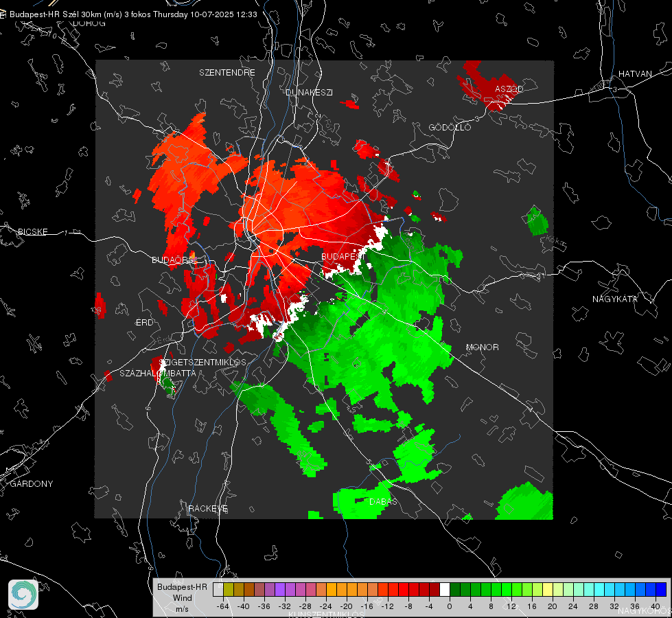Click the ASZÓD town label
Image resolution: width=672 pixels, height=618 pixels.
click(x=509, y=89)
